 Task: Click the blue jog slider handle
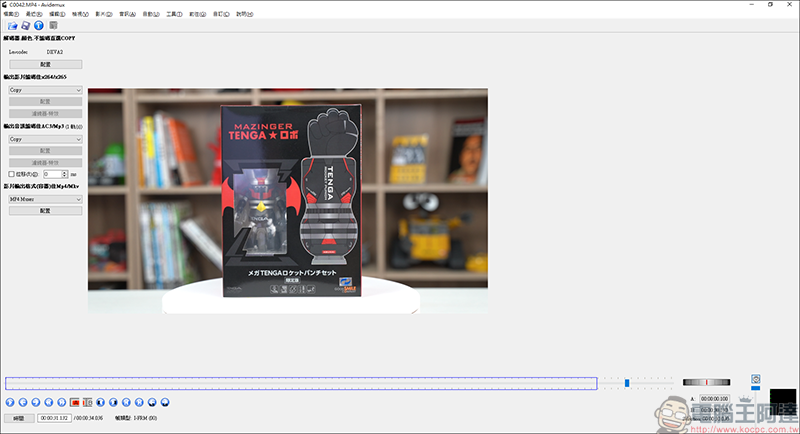pos(627,382)
